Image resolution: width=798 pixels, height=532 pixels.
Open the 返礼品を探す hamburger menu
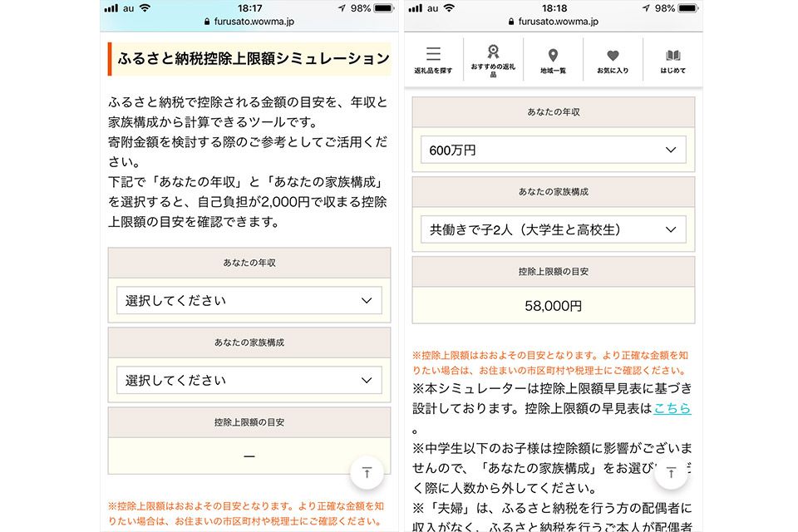[433, 60]
